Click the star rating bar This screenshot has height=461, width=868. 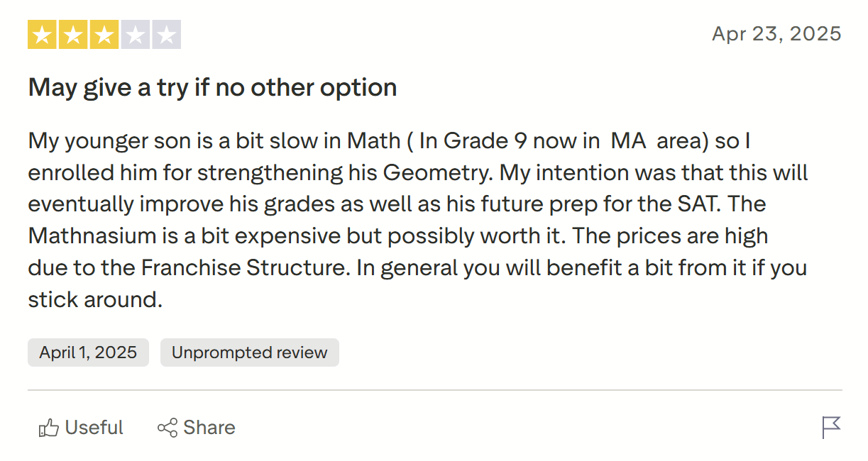click(104, 33)
